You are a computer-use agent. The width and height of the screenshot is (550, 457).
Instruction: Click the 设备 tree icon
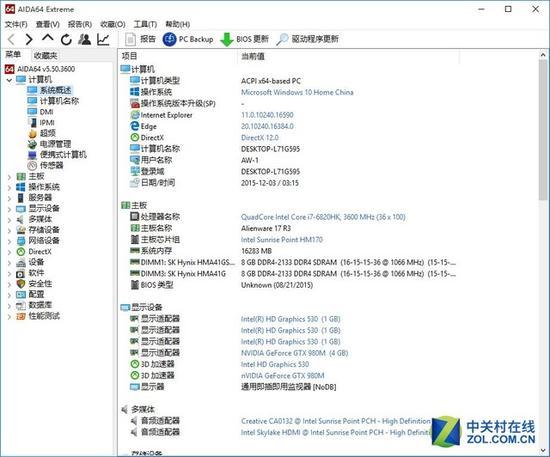click(x=21, y=262)
